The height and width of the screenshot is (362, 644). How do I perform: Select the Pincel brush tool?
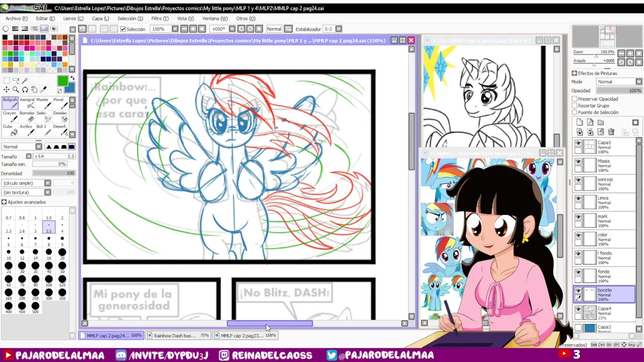[x=59, y=103]
